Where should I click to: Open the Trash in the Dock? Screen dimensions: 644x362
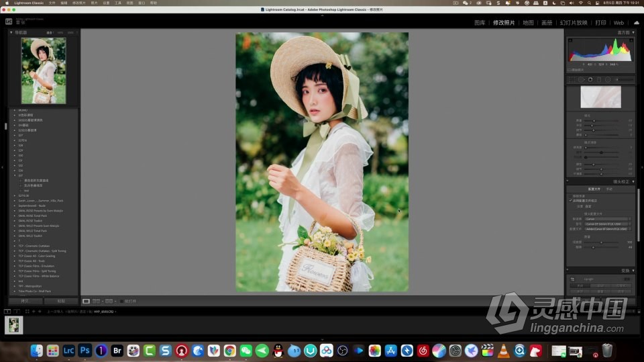[x=607, y=351]
